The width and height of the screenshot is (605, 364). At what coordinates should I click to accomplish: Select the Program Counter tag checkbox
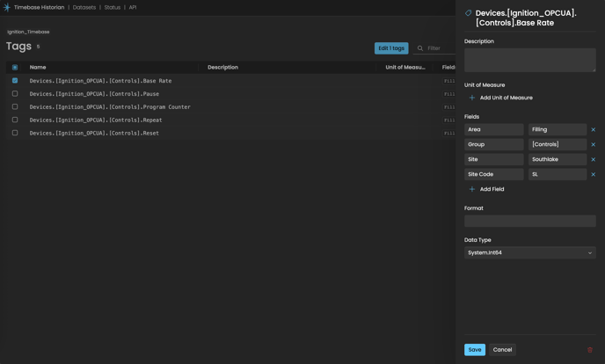point(15,106)
